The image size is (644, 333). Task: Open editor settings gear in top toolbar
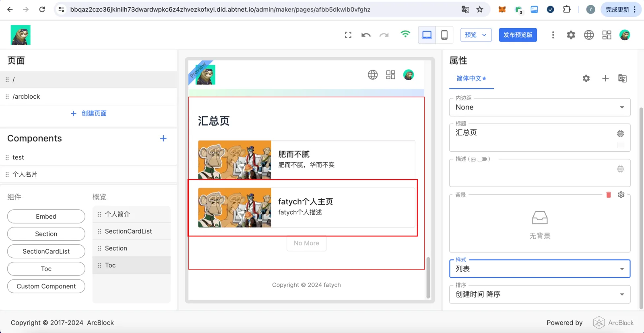[x=571, y=35]
